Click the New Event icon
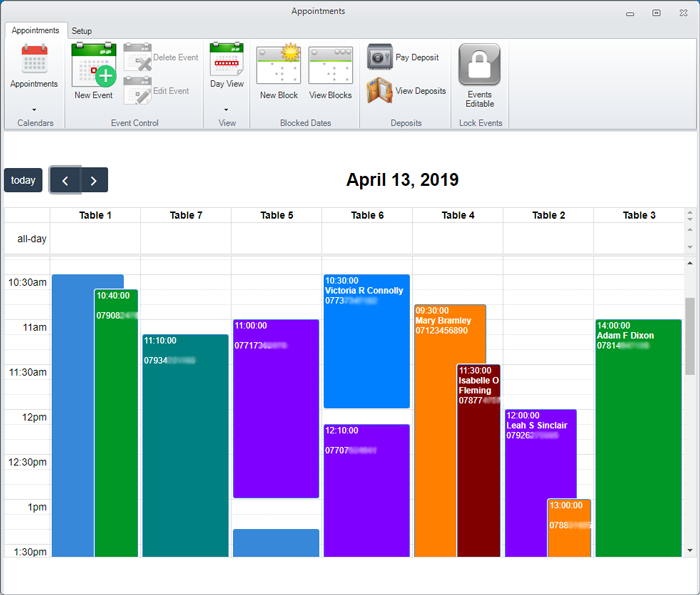The image size is (700, 595). pyautogui.click(x=94, y=65)
